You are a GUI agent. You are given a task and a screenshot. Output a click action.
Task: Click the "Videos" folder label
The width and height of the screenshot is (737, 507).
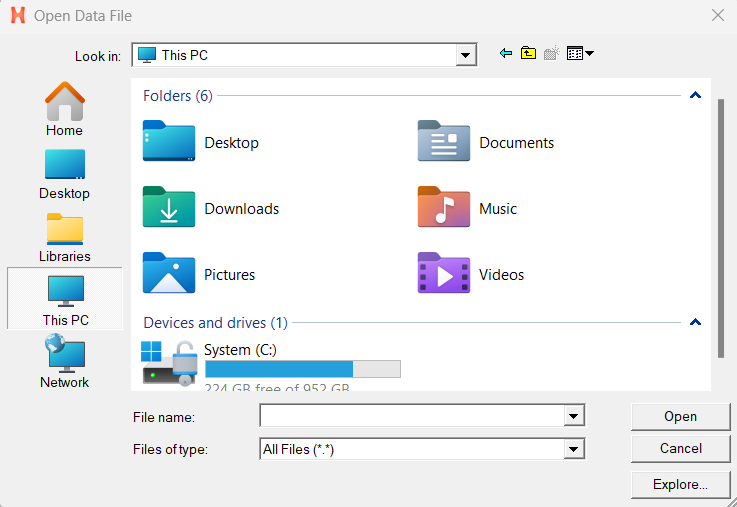[x=501, y=275]
